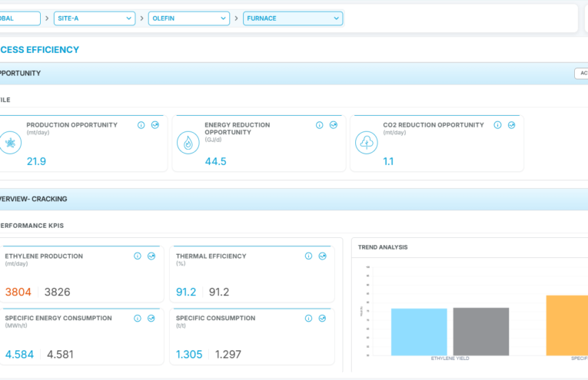Click the partially visible global breadcrumb box
Screen dimensions: 588x380
[x=20, y=18]
